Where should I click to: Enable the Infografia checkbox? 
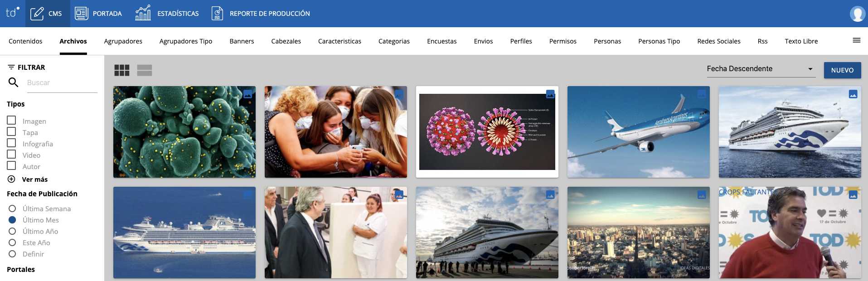pyautogui.click(x=12, y=143)
